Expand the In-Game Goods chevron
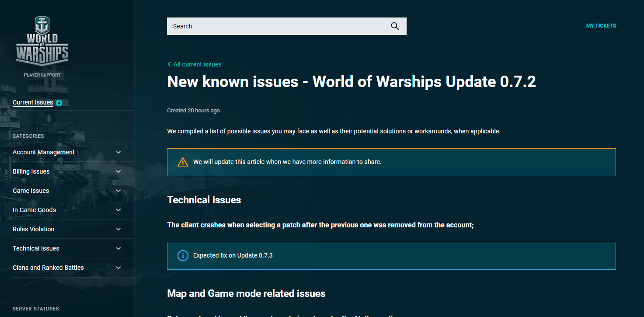This screenshot has width=644, height=317. click(x=118, y=210)
